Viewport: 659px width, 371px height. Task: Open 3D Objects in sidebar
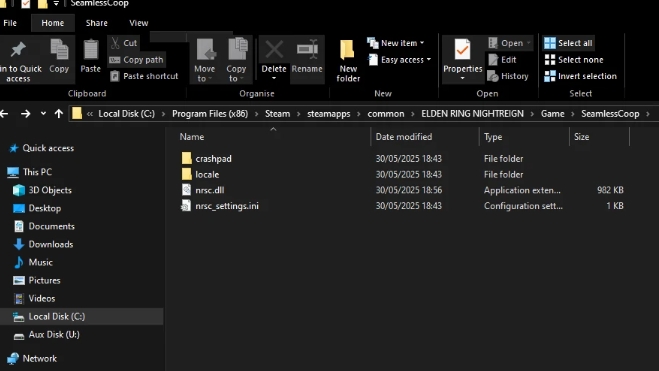tap(50, 190)
